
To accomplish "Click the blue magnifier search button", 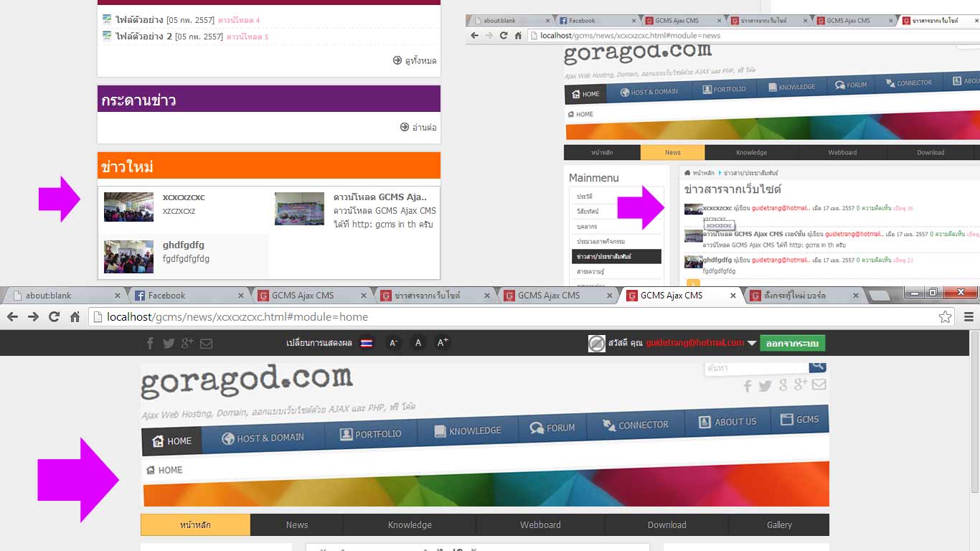I will 818,366.
